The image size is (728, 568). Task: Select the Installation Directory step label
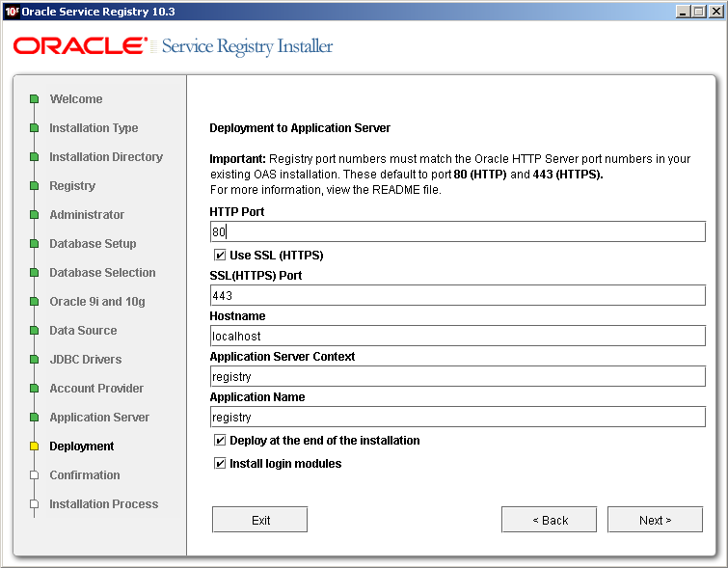[x=106, y=157]
